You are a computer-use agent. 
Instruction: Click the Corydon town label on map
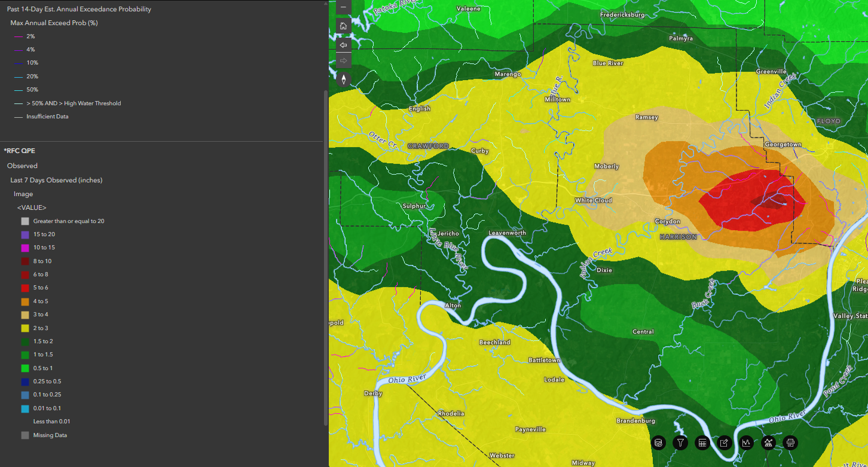click(x=667, y=221)
